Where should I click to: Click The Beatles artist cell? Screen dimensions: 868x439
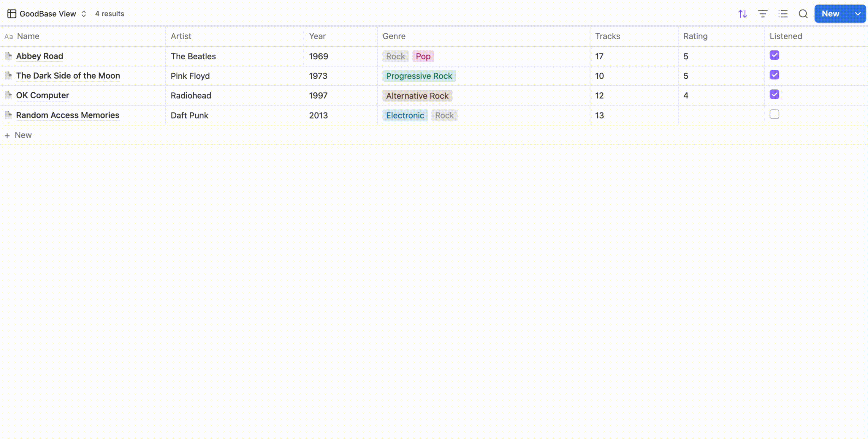click(235, 56)
